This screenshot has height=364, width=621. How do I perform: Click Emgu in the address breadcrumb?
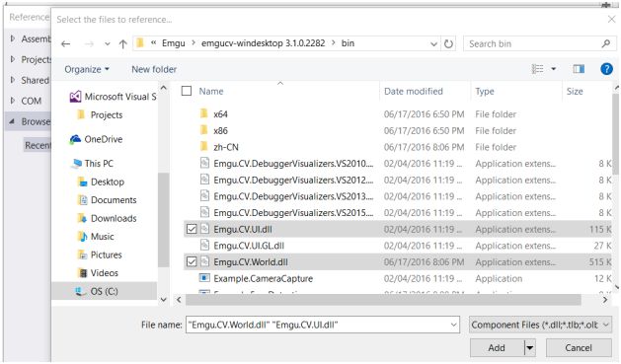point(174,43)
